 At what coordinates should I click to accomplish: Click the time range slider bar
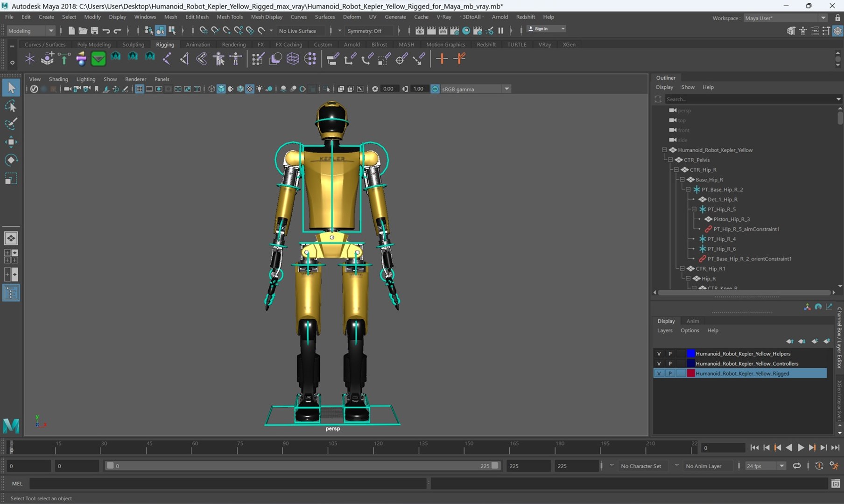click(x=302, y=466)
